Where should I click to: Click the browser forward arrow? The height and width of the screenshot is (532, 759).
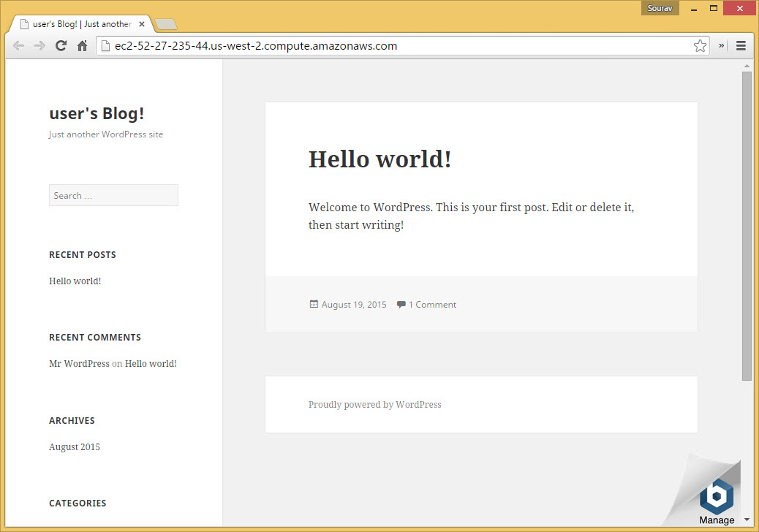click(x=39, y=46)
